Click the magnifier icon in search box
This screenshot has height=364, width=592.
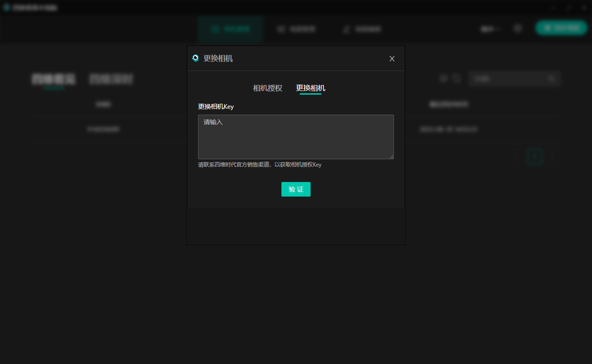(x=551, y=79)
